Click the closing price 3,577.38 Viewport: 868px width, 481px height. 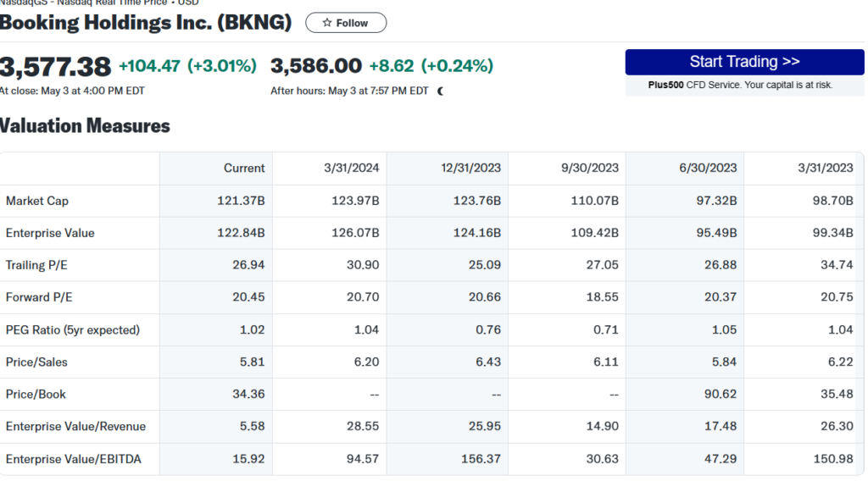(x=55, y=67)
